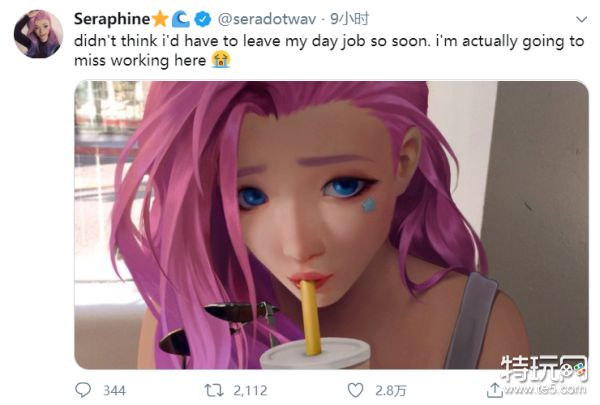The width and height of the screenshot is (600, 405).
Task: Open the Seraphine display name link
Action: 112,19
